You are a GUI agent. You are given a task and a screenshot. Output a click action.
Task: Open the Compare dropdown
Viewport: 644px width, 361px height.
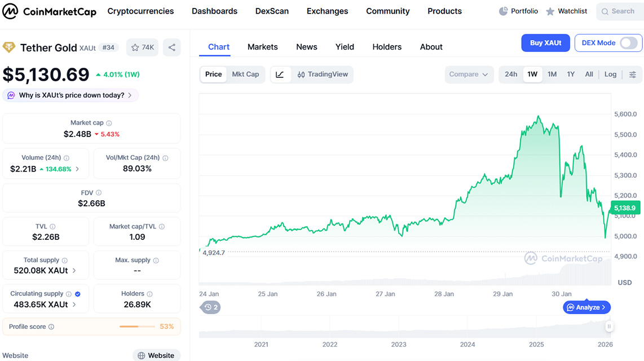[x=468, y=74]
